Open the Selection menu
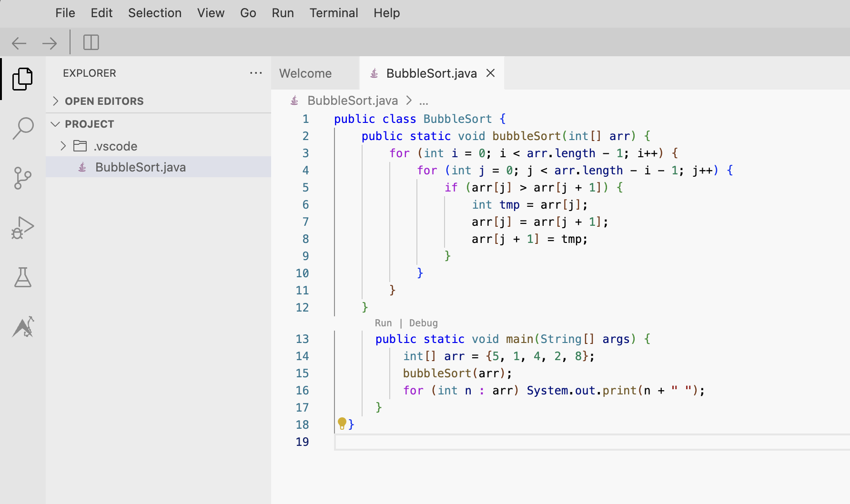Image resolution: width=850 pixels, height=504 pixels. 155,13
